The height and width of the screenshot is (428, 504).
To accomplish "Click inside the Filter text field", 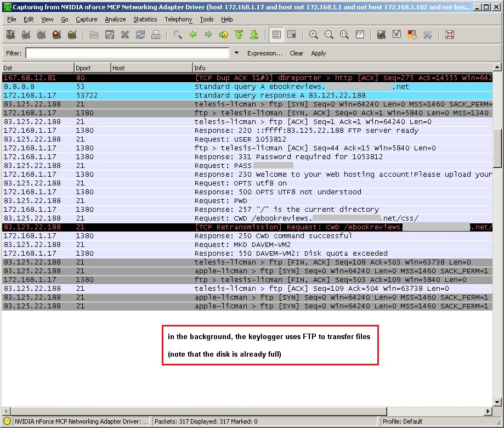I will click(x=127, y=53).
